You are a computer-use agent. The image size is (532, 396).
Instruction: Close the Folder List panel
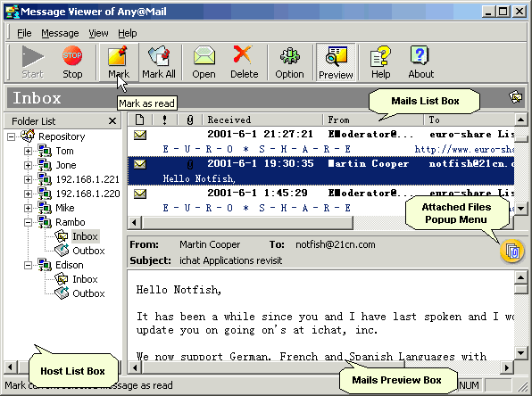point(112,121)
